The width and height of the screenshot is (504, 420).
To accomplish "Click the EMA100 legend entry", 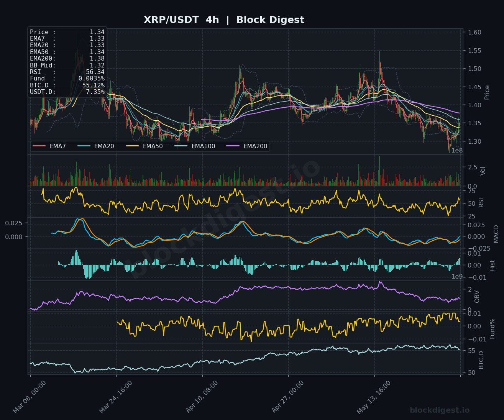I will 195,146.
